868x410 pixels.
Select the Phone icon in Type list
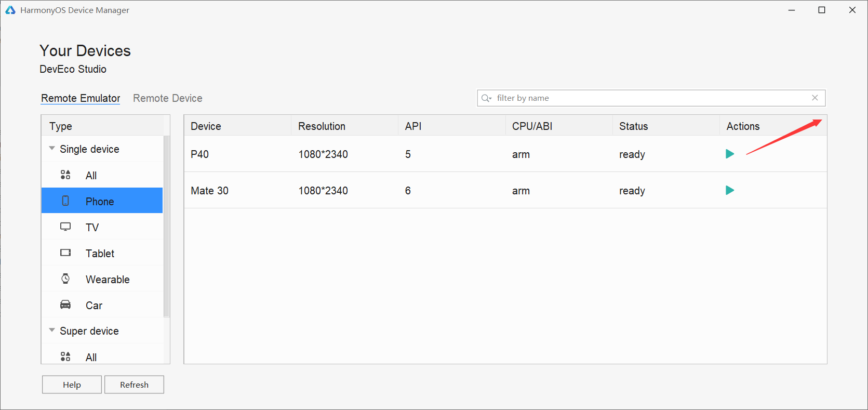(x=65, y=201)
